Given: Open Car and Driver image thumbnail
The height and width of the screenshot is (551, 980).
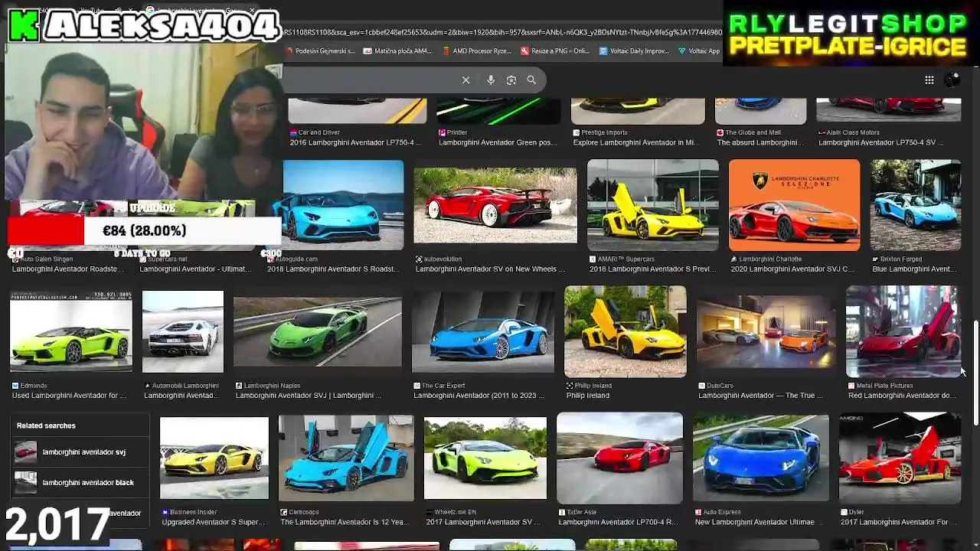Looking at the screenshot, I should click(x=358, y=111).
